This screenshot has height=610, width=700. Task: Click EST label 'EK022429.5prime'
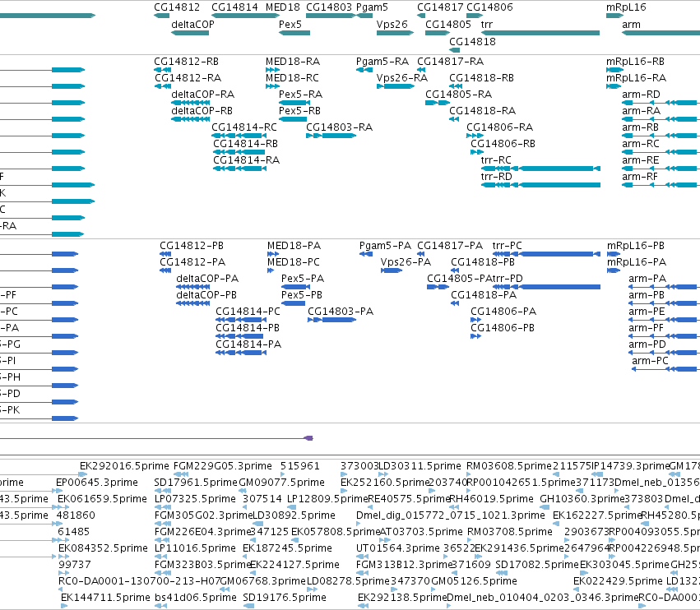click(x=618, y=581)
